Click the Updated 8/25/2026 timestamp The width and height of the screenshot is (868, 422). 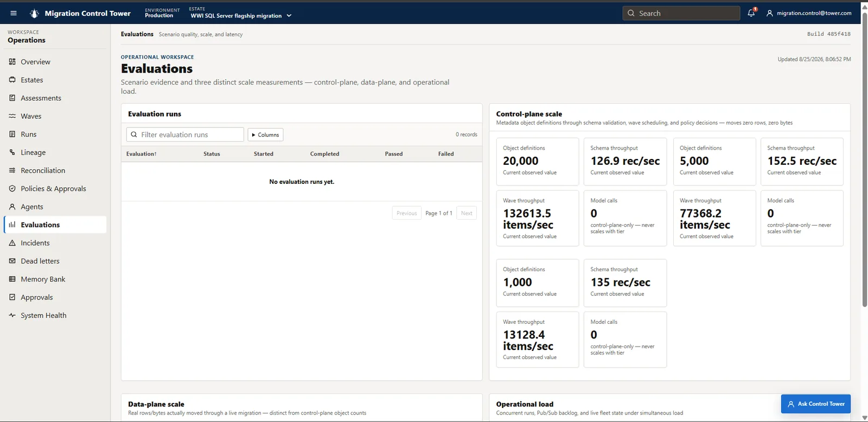[814, 59]
